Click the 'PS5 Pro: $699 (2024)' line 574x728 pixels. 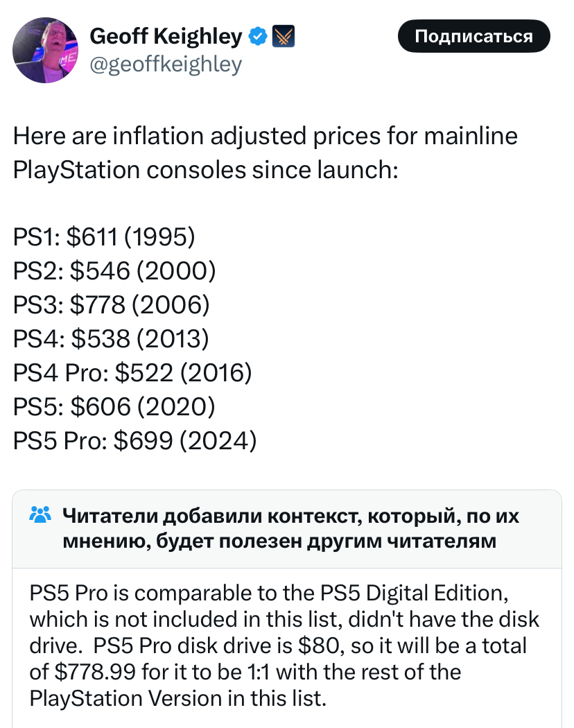(134, 440)
